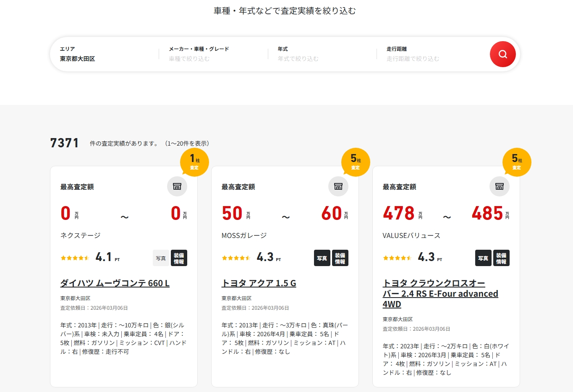Click the greyed 写真 button on ムーヴコンテ card
Viewport: 573px width, 392px height.
161,258
